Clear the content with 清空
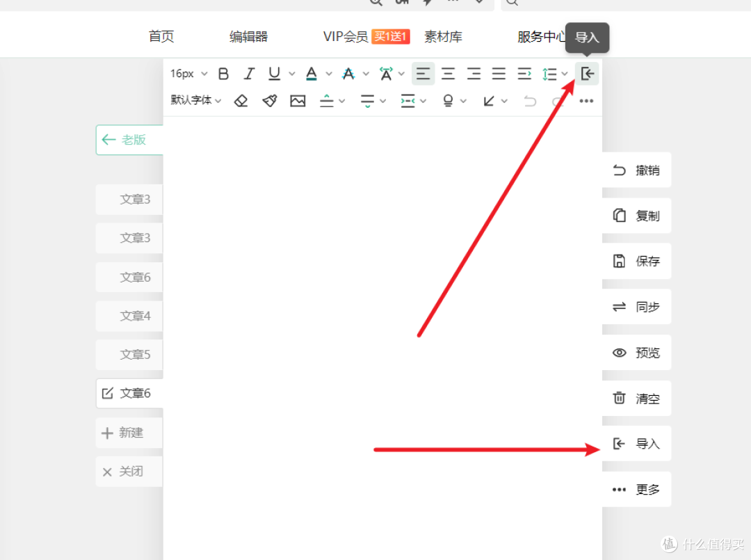This screenshot has width=751, height=560. (x=636, y=398)
